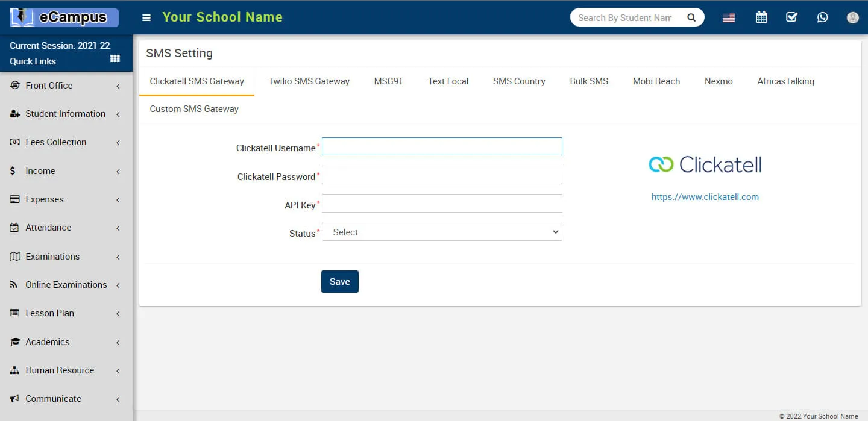This screenshot has height=421, width=868.
Task: Open the user profile avatar
Action: (852, 17)
